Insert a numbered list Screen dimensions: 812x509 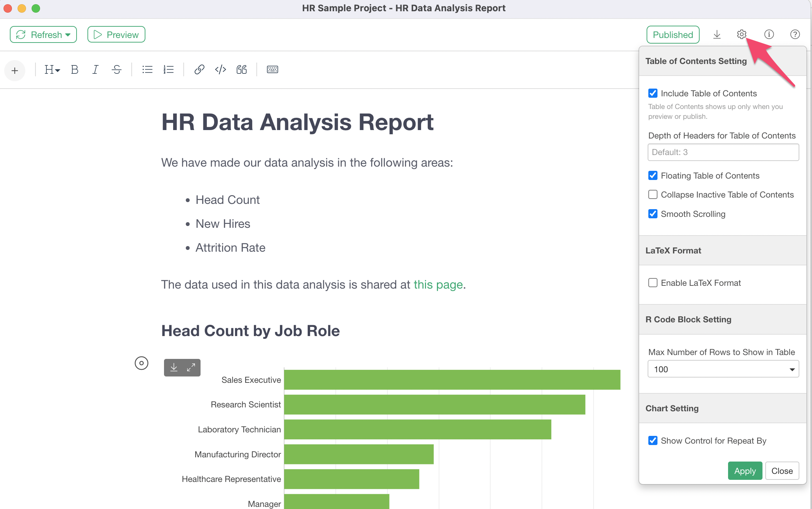(169, 70)
